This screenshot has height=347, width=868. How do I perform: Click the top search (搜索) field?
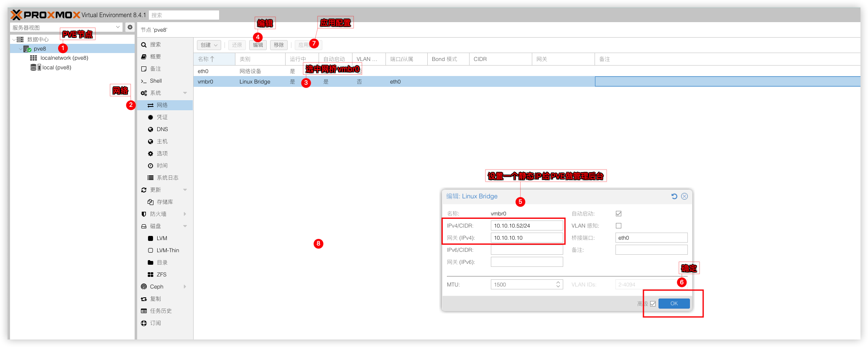point(184,15)
